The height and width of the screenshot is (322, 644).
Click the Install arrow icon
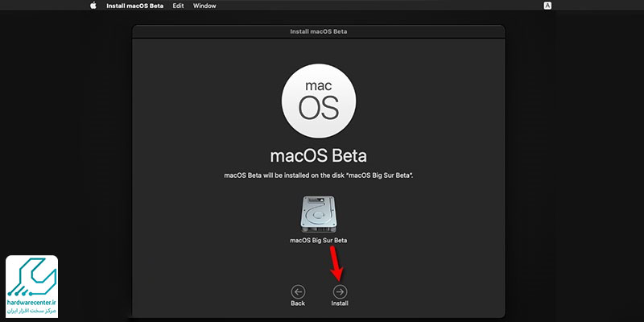340,291
